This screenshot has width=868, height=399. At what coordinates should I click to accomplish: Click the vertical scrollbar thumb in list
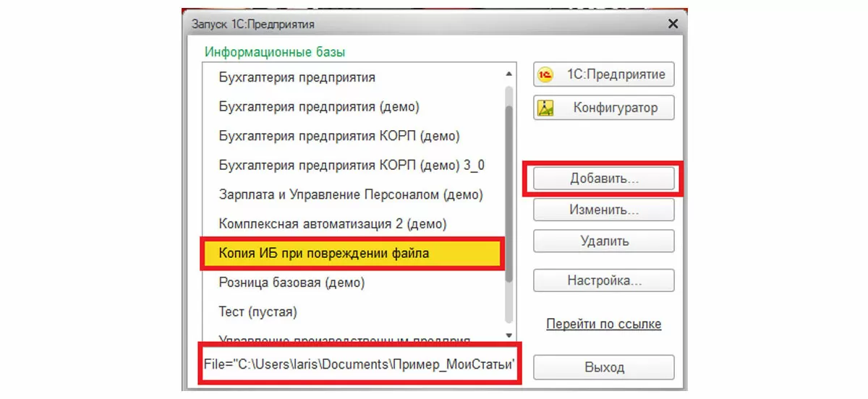pyautogui.click(x=509, y=195)
